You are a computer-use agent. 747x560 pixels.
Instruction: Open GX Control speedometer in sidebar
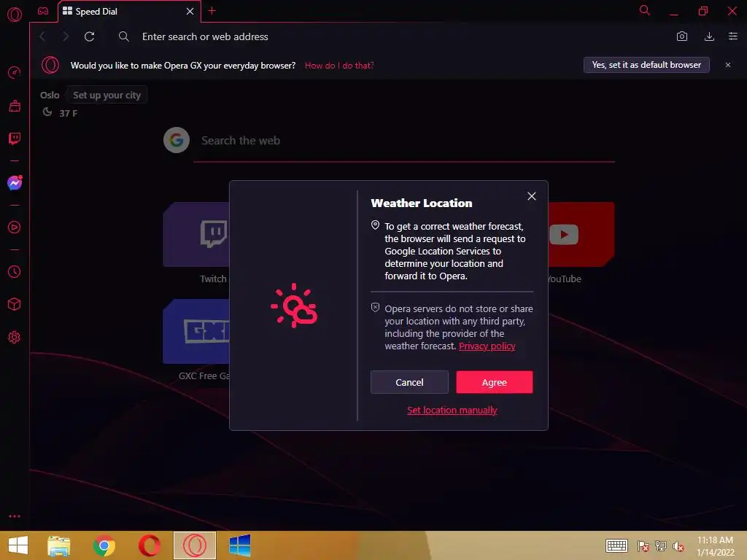coord(15,72)
